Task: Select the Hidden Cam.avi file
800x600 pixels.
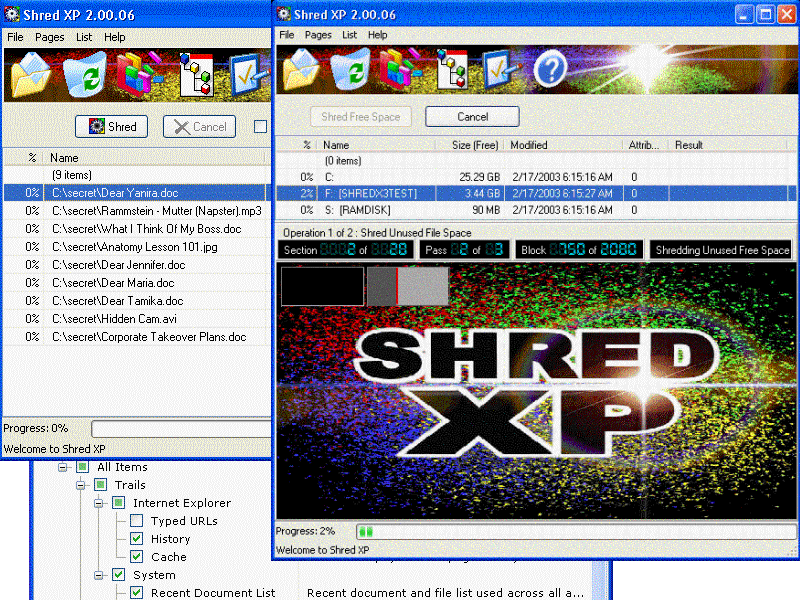Action: pos(137,319)
